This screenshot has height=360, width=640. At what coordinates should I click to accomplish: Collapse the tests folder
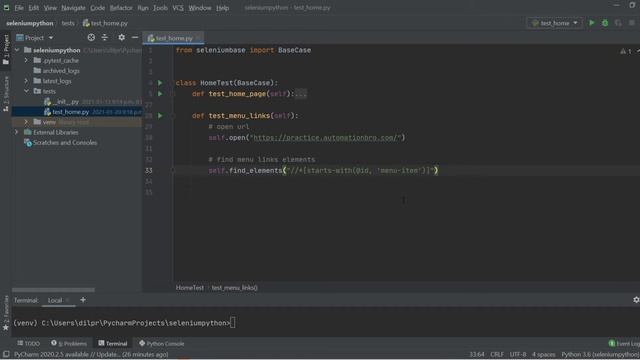(27, 91)
